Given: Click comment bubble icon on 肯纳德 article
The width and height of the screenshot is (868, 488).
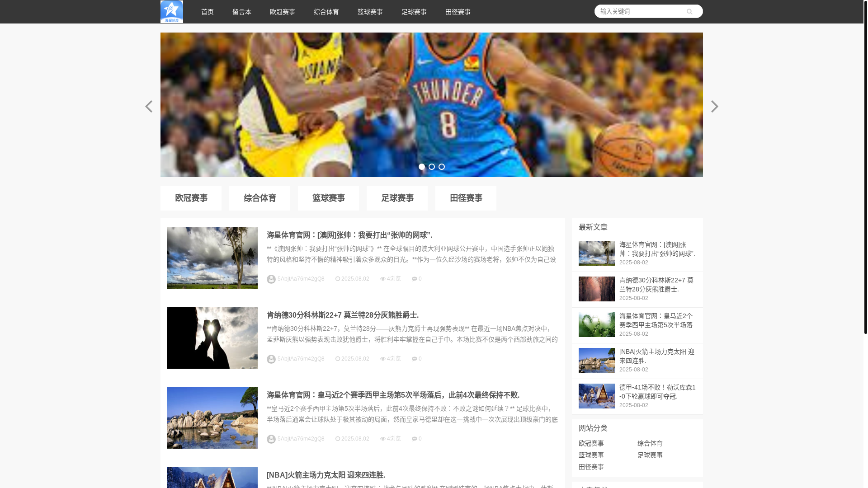Looking at the screenshot, I should pos(414,359).
